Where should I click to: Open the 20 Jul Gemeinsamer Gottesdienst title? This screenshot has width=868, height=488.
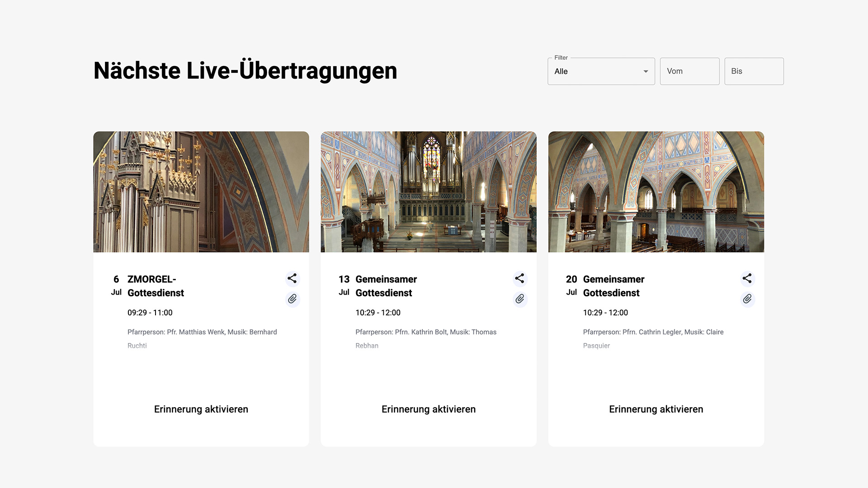pos(613,286)
